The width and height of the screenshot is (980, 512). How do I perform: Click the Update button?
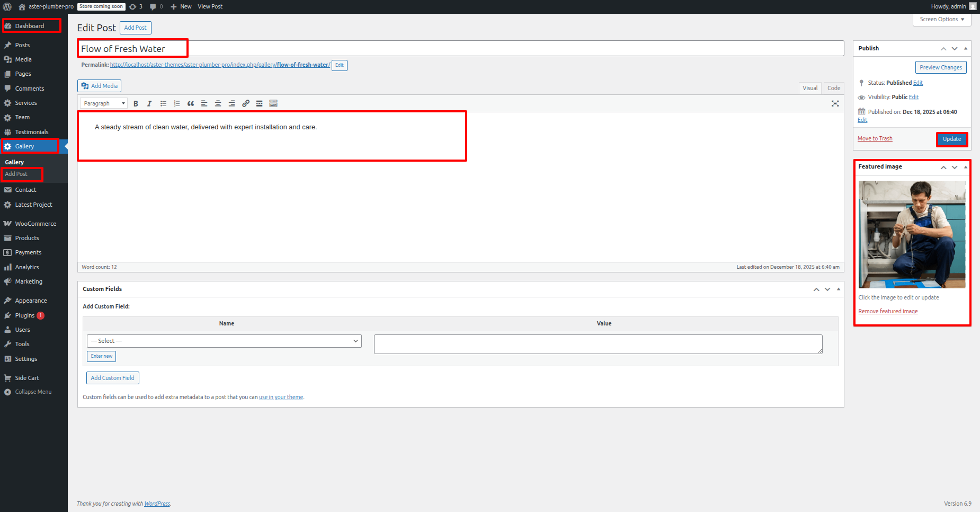951,139
